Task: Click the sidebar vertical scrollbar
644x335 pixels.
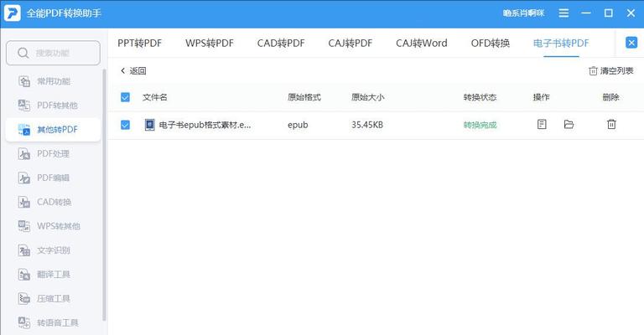Action: [104, 195]
